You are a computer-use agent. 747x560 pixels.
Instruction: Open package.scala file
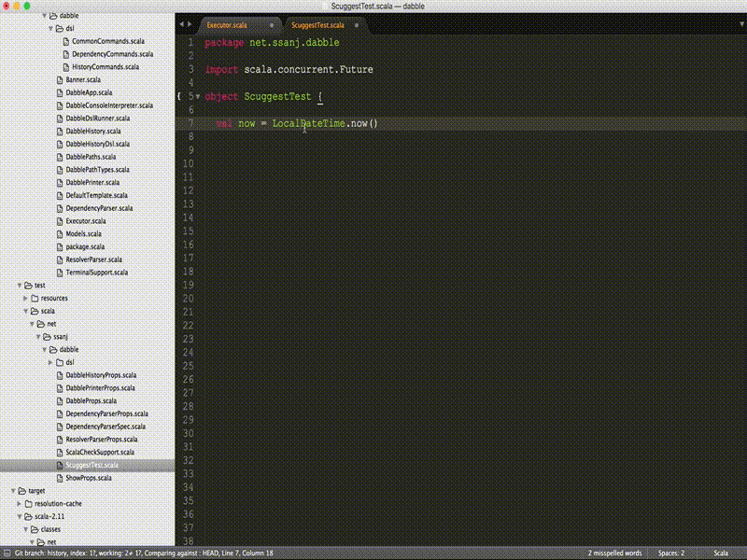click(x=85, y=247)
